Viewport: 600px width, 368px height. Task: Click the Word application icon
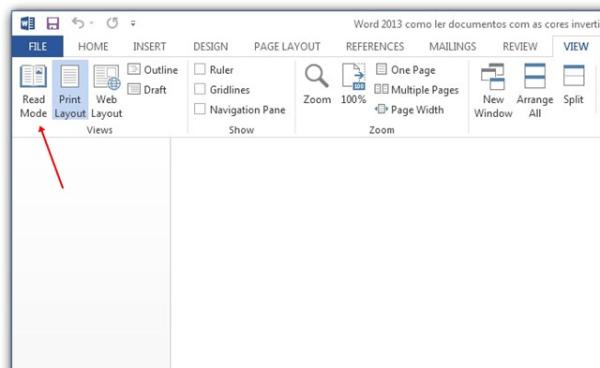(x=28, y=23)
